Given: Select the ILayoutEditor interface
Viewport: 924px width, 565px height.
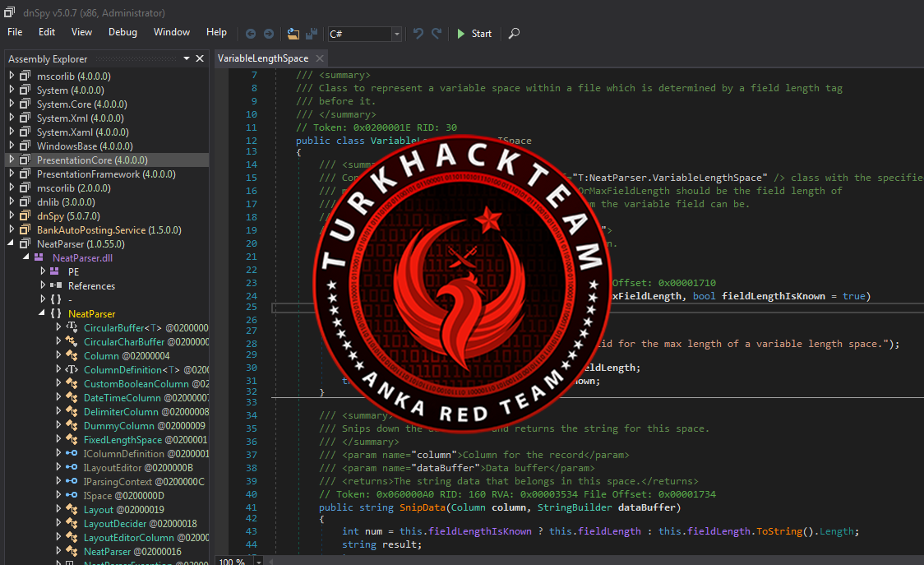Looking at the screenshot, I should (x=138, y=468).
